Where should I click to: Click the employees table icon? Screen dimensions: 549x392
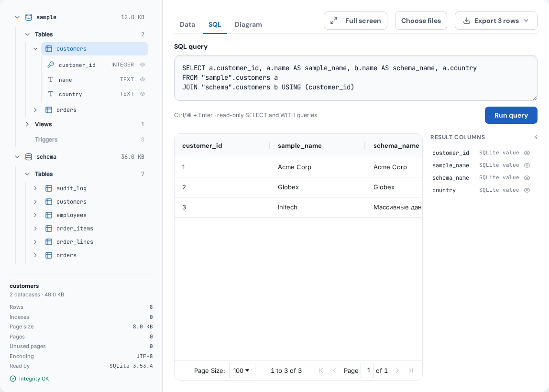click(49, 215)
